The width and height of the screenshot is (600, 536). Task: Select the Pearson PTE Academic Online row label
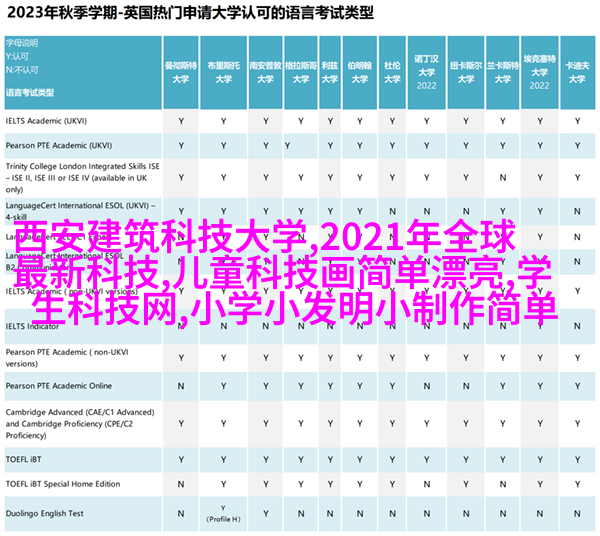click(59, 386)
